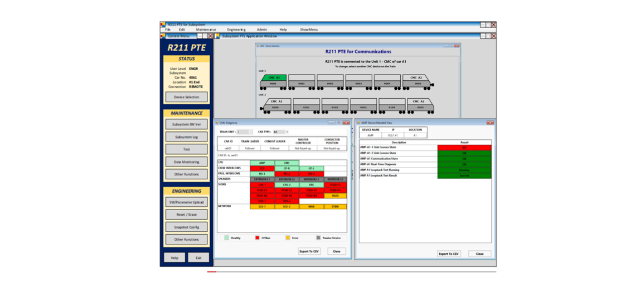Click the Subsystem Log button

tap(186, 137)
